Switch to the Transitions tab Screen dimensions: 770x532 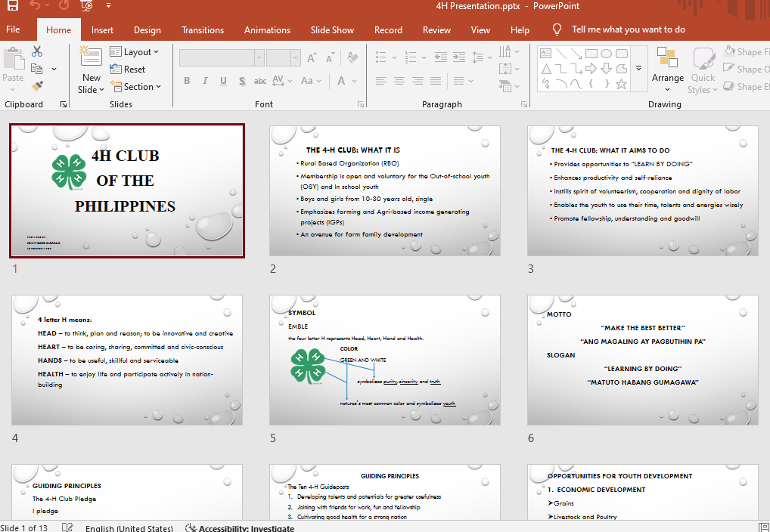coord(203,30)
